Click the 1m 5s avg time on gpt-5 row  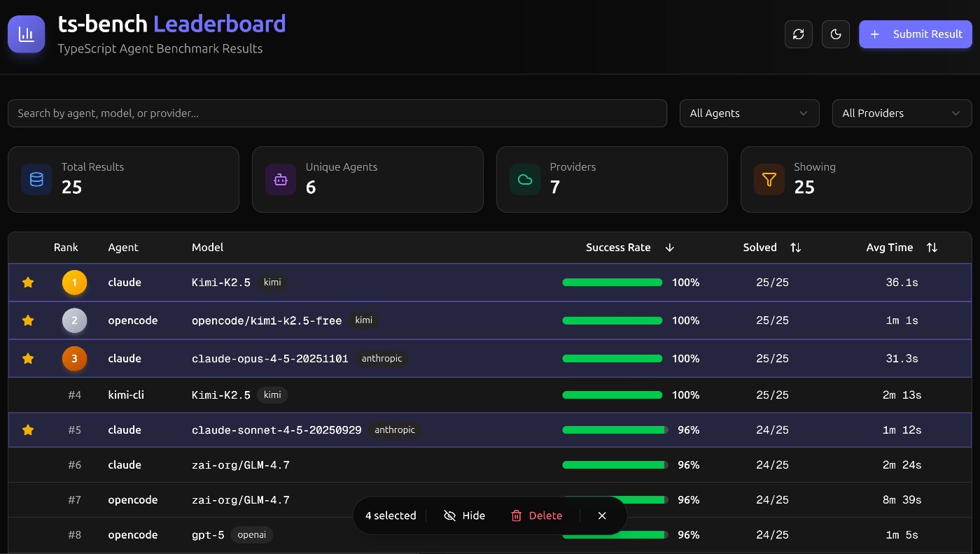point(902,534)
